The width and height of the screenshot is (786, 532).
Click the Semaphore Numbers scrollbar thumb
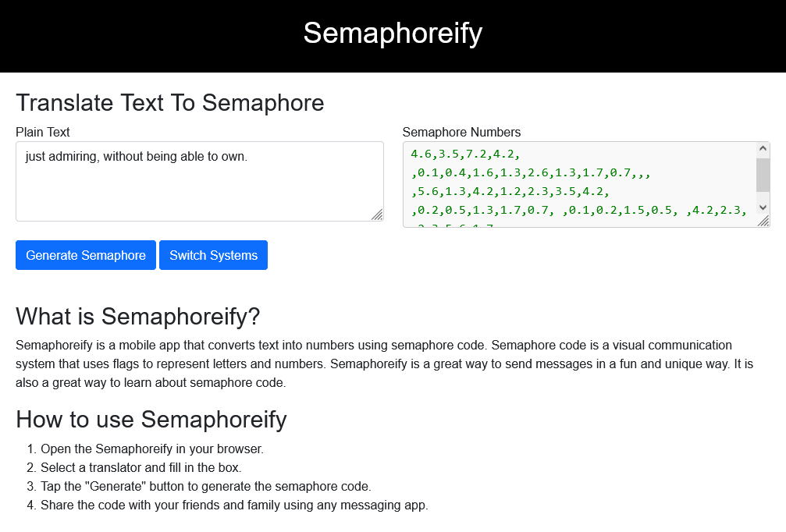coord(763,176)
